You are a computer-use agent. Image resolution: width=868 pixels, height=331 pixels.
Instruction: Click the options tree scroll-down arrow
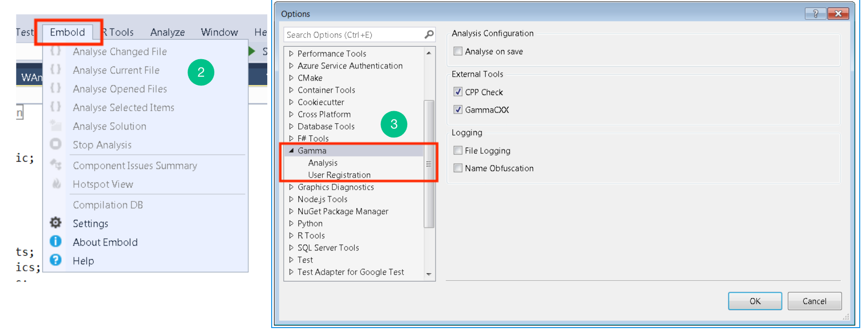click(429, 274)
